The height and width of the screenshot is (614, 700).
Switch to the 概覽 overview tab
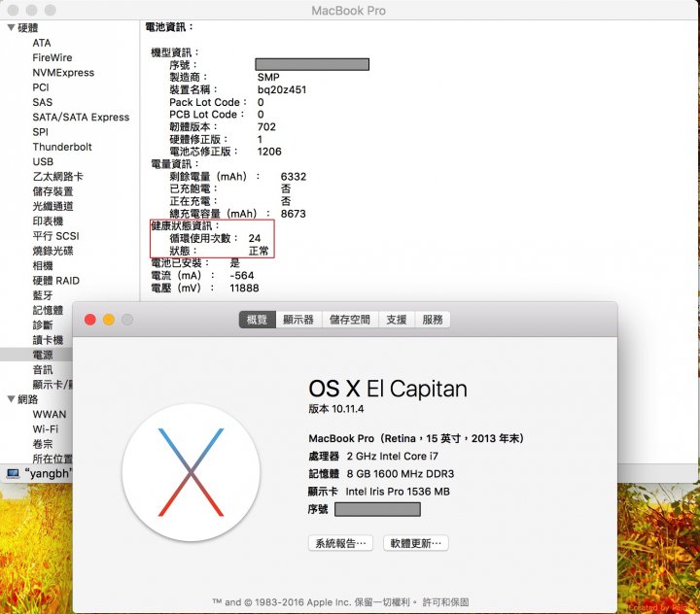click(x=257, y=320)
